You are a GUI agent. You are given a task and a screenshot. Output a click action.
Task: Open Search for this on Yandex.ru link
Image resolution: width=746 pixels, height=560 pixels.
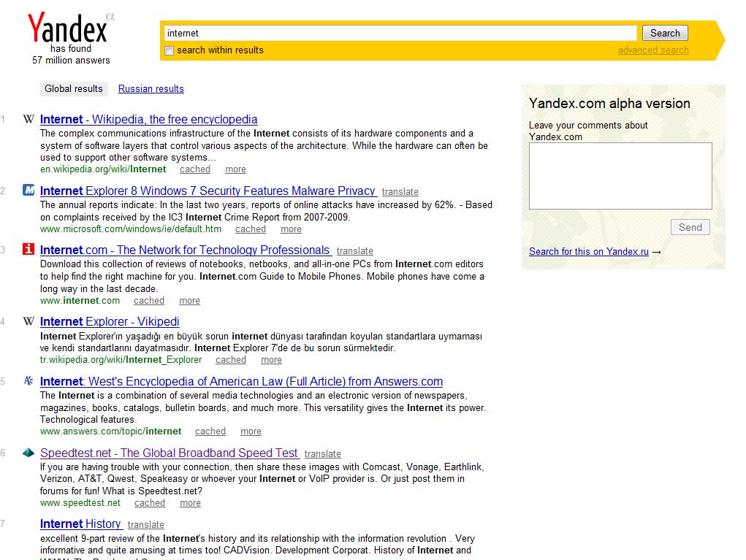(589, 251)
